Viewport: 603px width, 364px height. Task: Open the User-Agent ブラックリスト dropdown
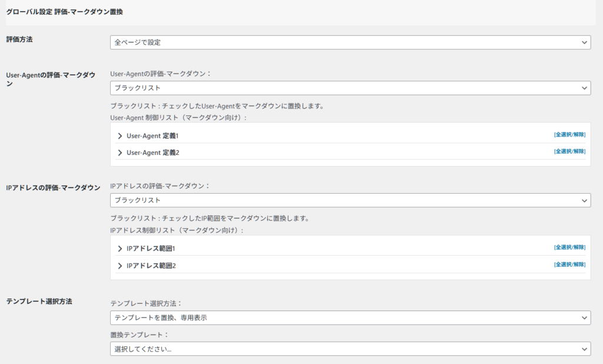coord(350,88)
